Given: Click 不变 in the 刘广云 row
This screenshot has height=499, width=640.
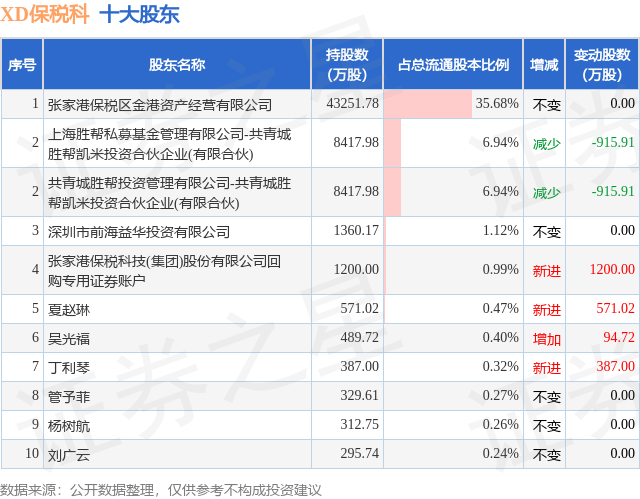Looking at the screenshot, I should click(x=547, y=455).
